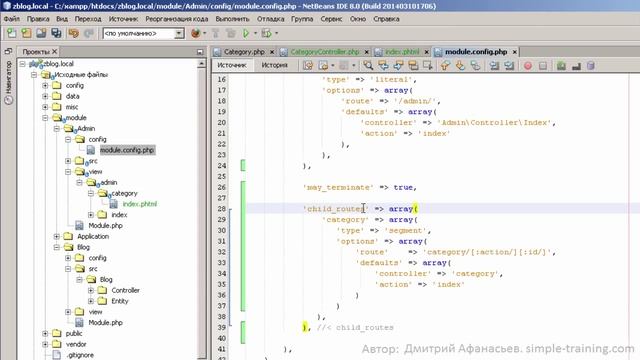This screenshot has width=640, height=360.
Task: Toggle Highlight Search icon
Action: coord(413,65)
